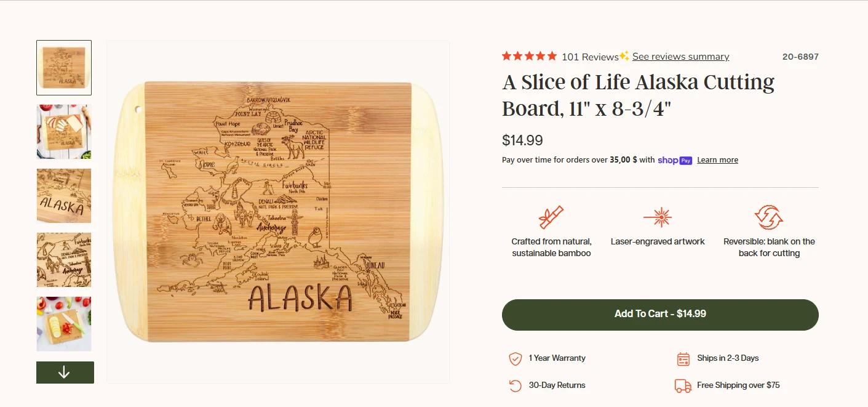The width and height of the screenshot is (868, 407).
Task: Click the Shop Pay logo
Action: 675,160
